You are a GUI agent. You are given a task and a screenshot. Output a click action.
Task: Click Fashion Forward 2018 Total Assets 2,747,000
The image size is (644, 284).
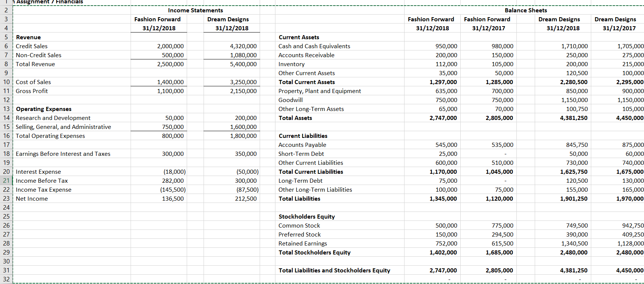coord(432,118)
